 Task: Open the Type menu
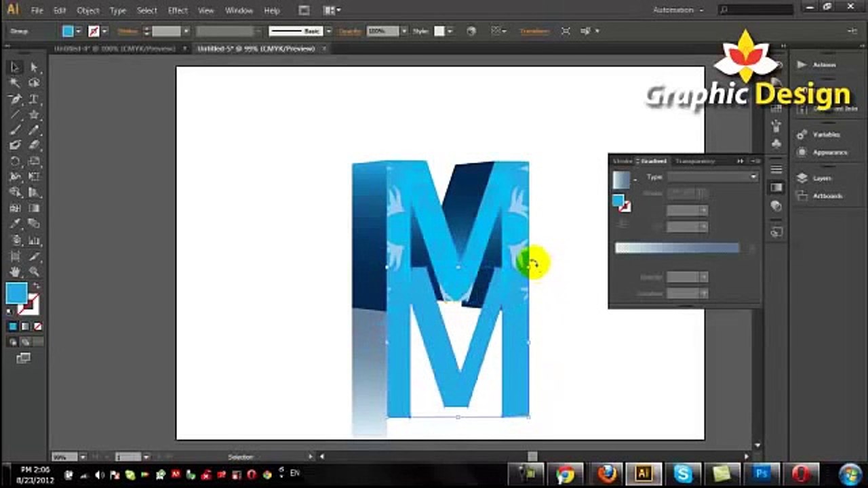point(118,11)
